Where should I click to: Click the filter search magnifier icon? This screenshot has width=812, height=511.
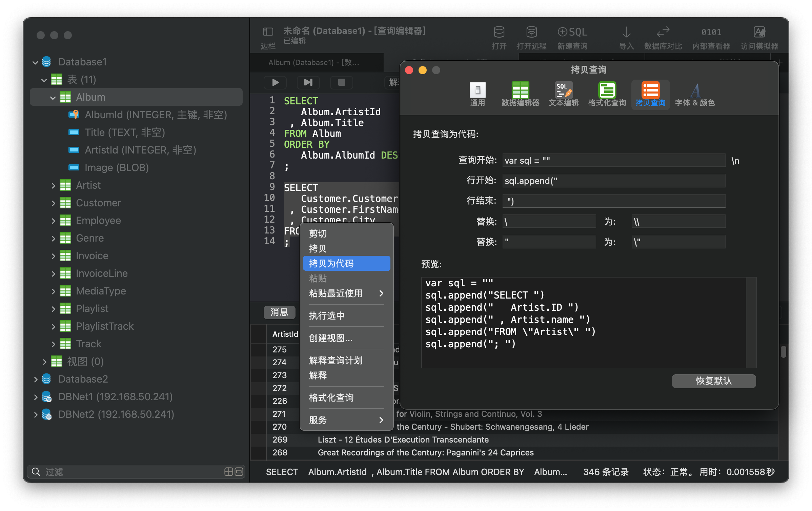pyautogui.click(x=36, y=472)
